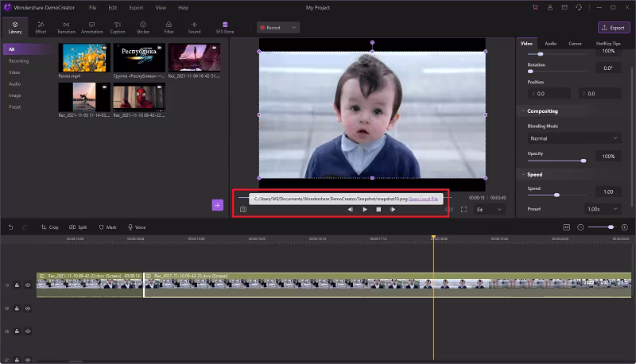Redo the last action
The width and height of the screenshot is (636, 364).
click(x=25, y=227)
